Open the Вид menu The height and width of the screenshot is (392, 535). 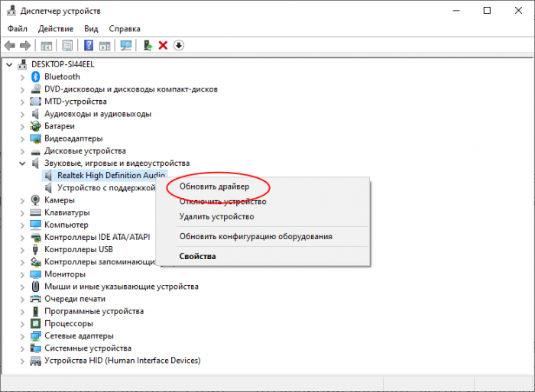point(91,29)
